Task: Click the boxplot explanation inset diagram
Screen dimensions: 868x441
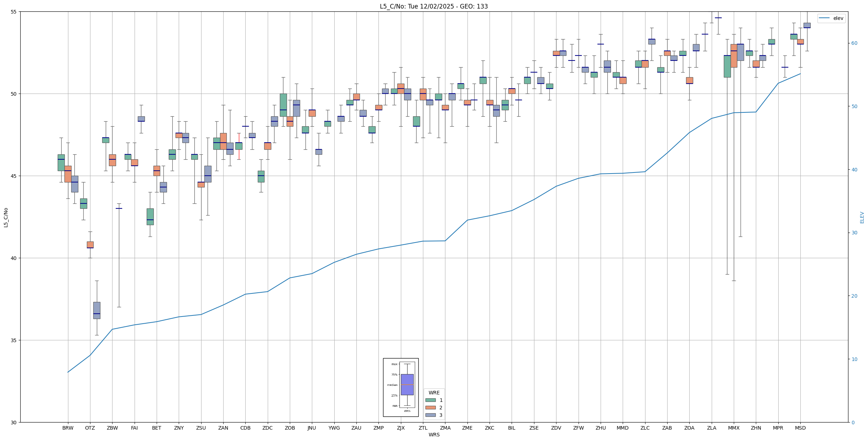Action: coord(401,387)
